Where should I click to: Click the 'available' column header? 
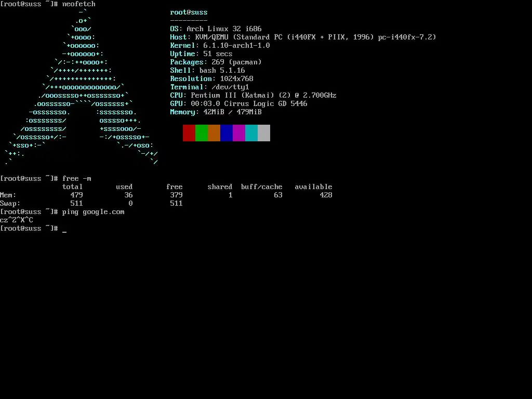tap(313, 187)
